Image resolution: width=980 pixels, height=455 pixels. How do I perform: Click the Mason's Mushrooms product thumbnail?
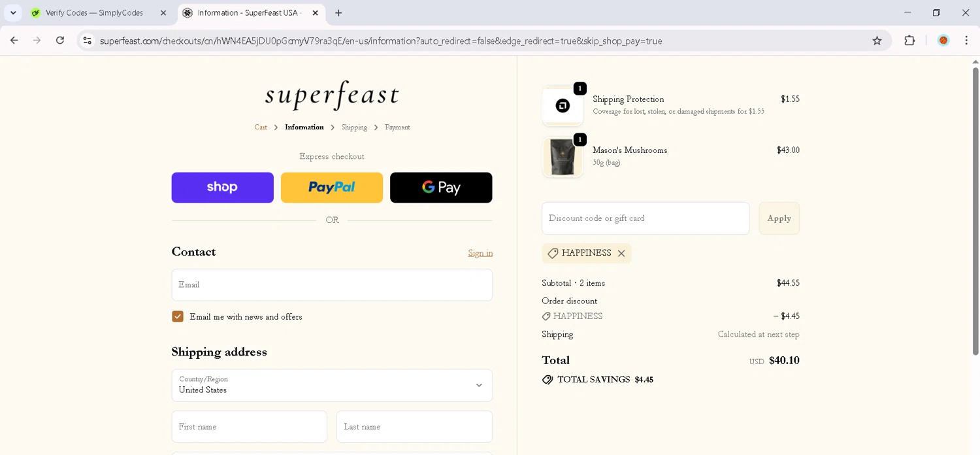563,157
